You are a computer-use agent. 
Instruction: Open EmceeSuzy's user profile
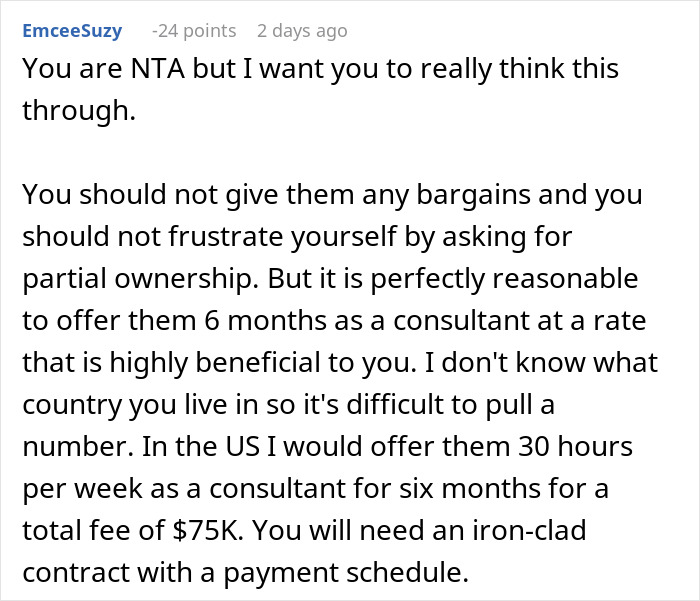tap(72, 31)
